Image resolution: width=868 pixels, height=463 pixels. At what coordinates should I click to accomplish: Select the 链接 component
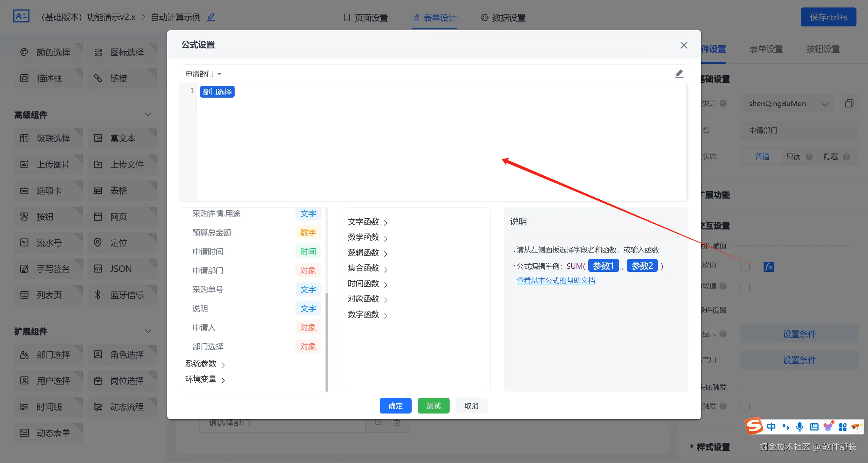[x=122, y=78]
